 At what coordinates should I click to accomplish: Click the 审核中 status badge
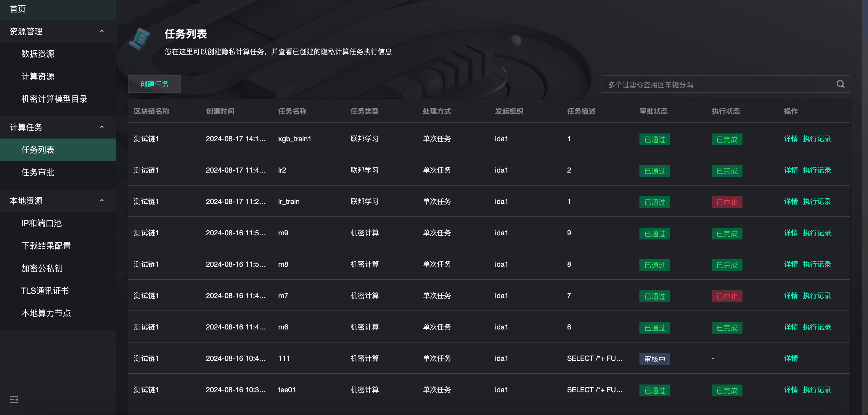[x=654, y=359]
